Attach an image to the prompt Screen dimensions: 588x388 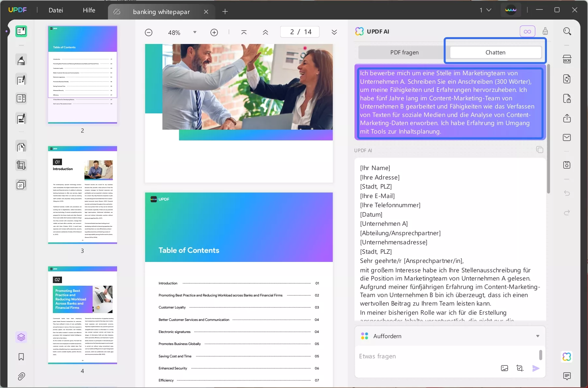[505, 368]
